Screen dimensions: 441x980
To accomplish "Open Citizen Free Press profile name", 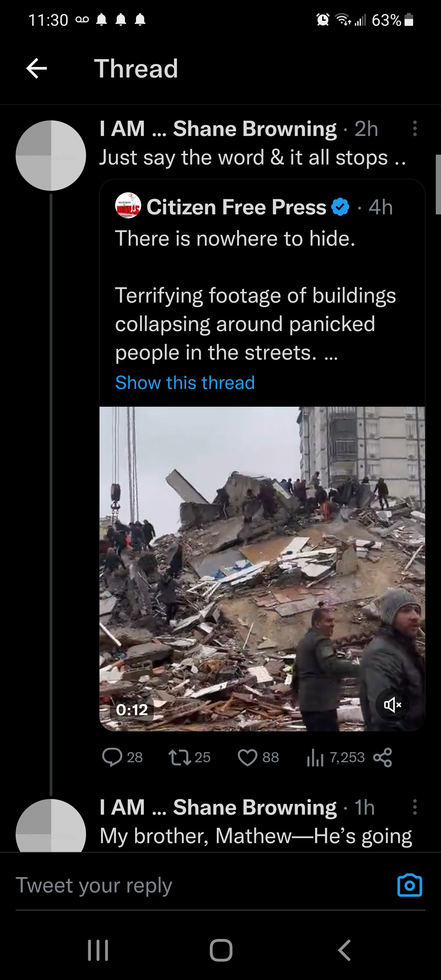I will [x=236, y=207].
